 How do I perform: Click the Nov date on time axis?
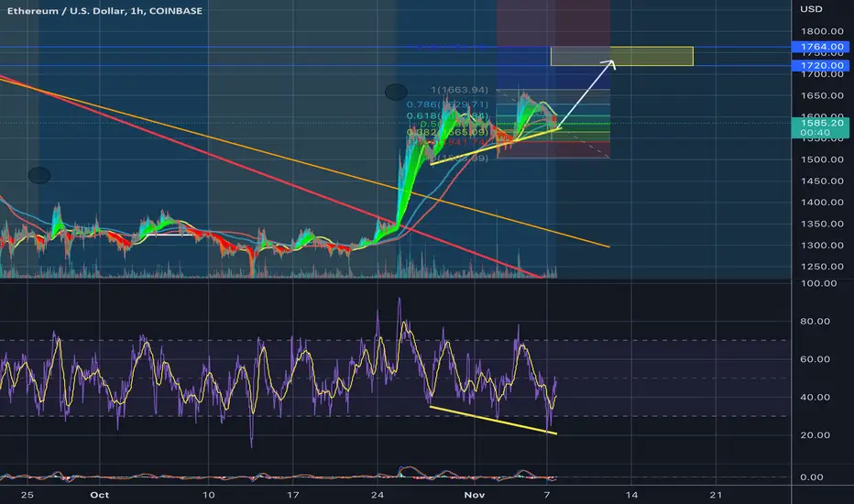475,495
